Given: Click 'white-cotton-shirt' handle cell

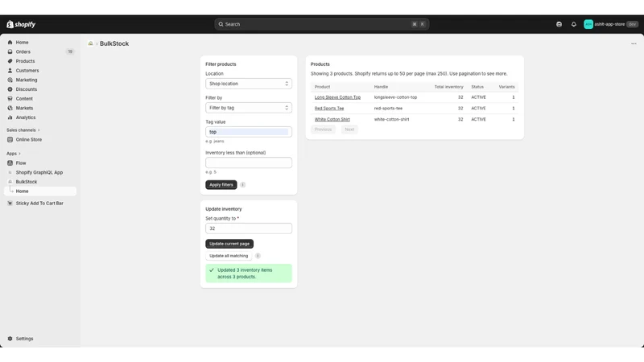Looking at the screenshot, I should pyautogui.click(x=391, y=119).
